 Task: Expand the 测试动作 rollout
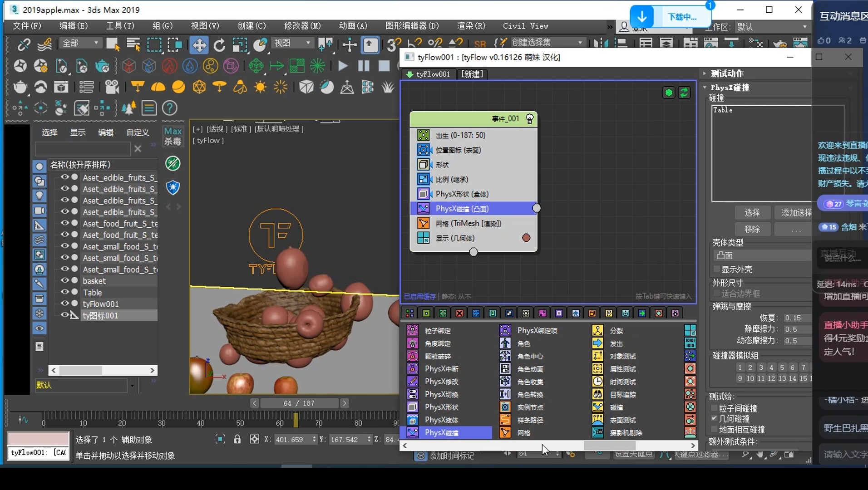727,73
